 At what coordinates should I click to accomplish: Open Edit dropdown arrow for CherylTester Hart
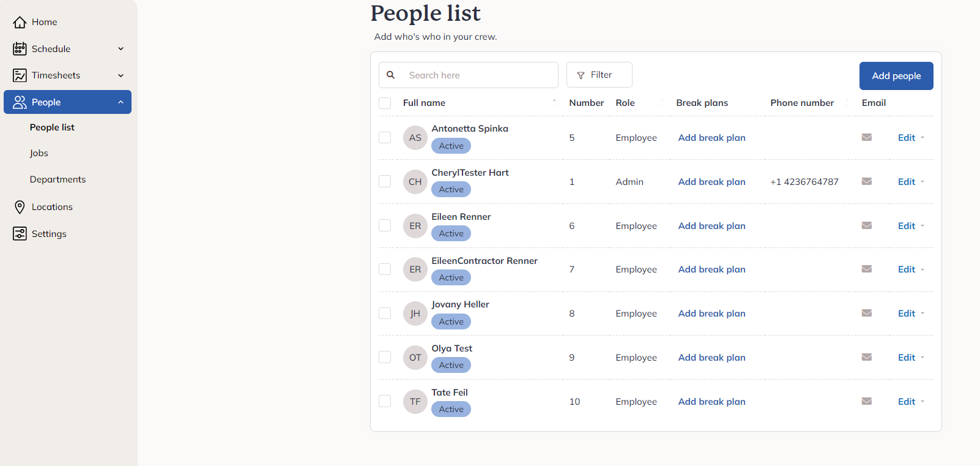[x=922, y=182]
